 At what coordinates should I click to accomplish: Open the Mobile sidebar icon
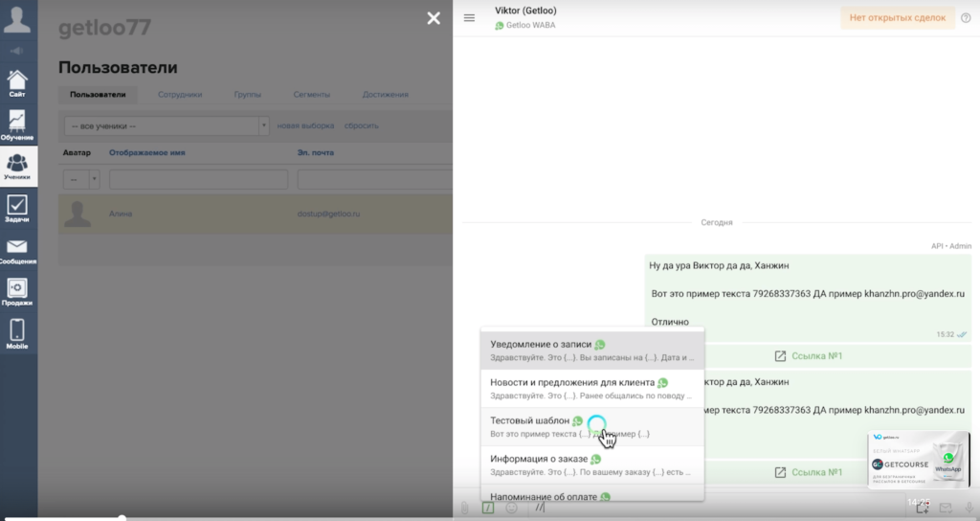[17, 334]
